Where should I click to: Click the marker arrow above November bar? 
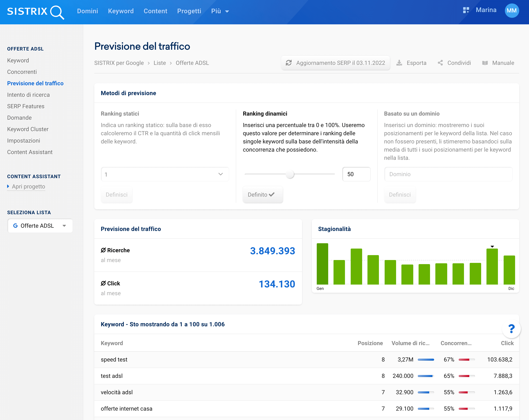pos(492,247)
